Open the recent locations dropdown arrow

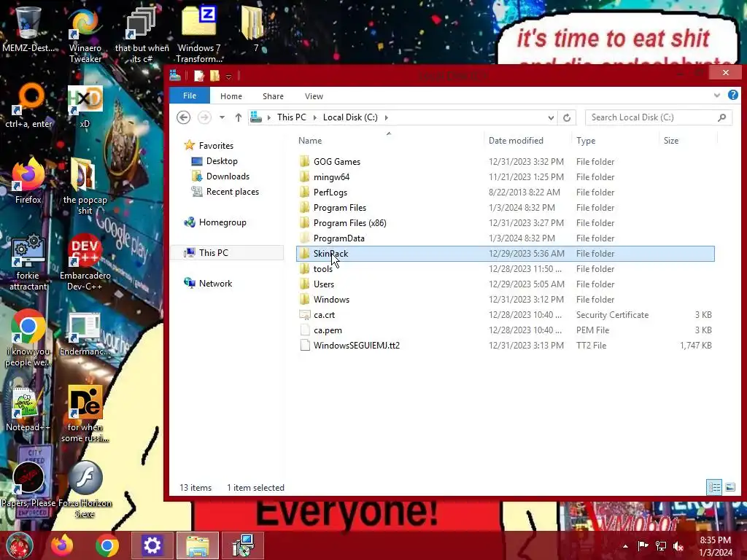click(x=222, y=117)
